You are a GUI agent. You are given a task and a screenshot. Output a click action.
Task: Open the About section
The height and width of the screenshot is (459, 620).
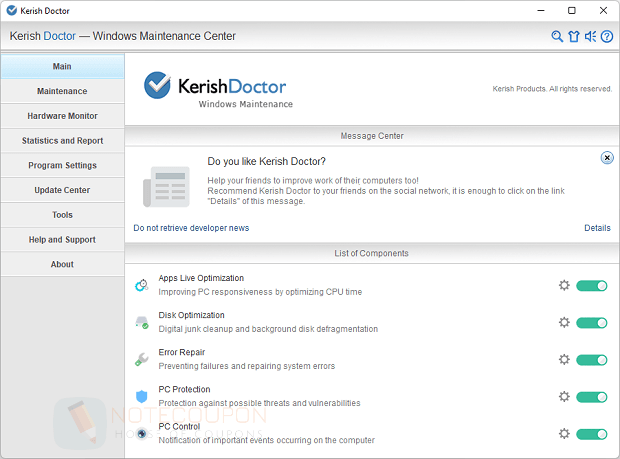(62, 264)
